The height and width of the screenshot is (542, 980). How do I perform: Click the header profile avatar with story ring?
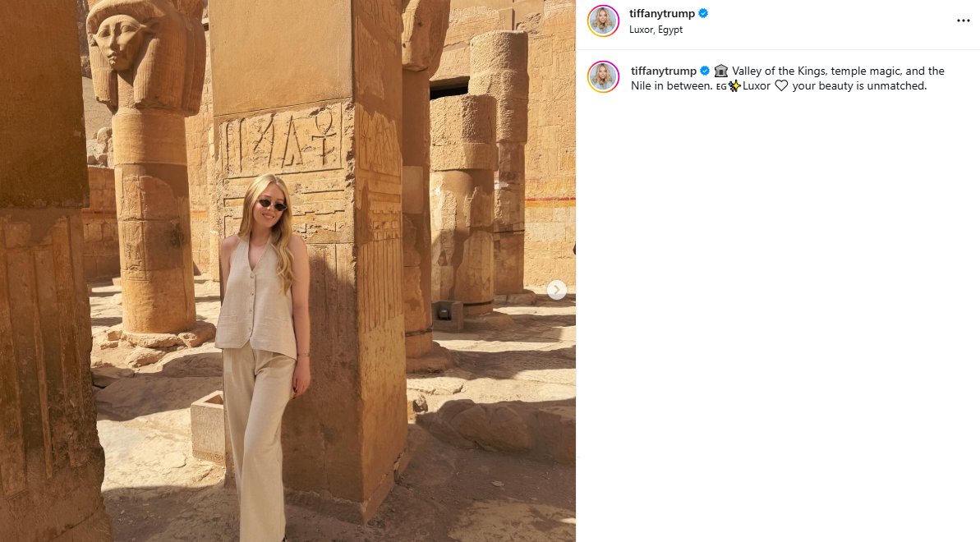603,21
